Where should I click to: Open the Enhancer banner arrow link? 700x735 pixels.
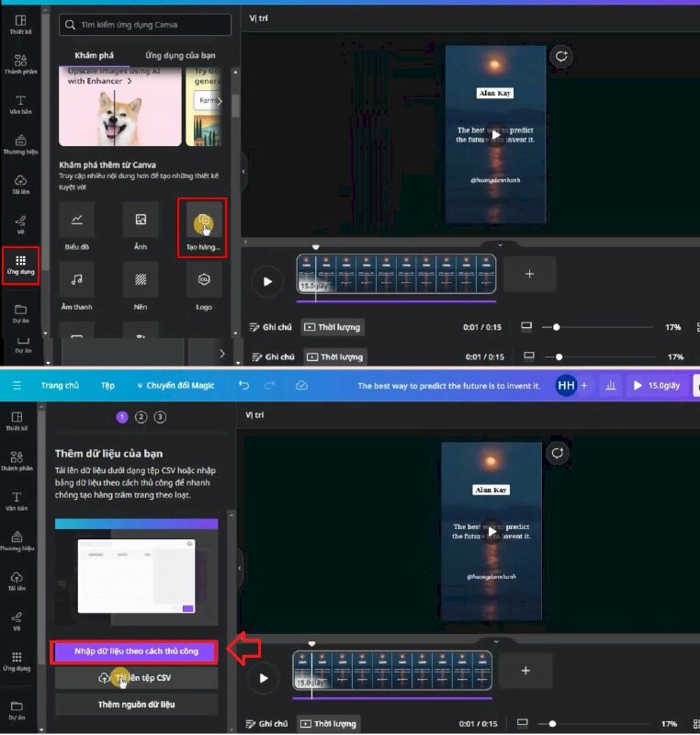(130, 81)
